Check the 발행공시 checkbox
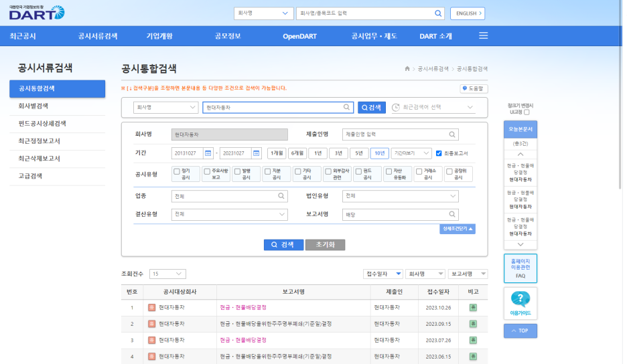The image size is (627, 364). (x=238, y=171)
